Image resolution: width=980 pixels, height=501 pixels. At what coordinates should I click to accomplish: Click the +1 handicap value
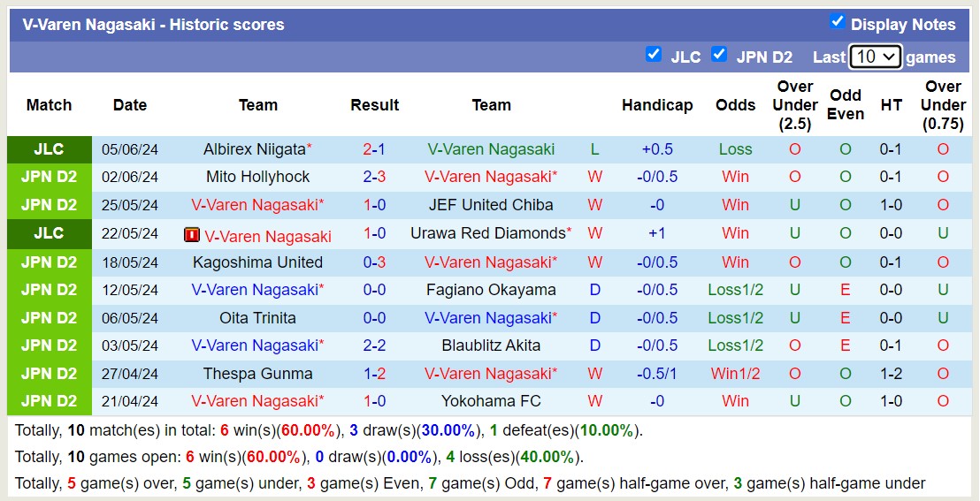tap(657, 233)
